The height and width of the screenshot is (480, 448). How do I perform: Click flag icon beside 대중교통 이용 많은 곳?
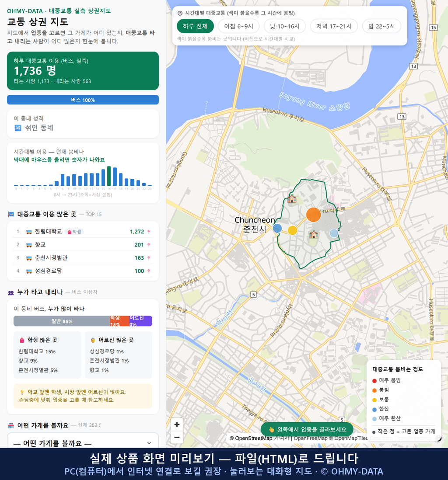(11, 214)
